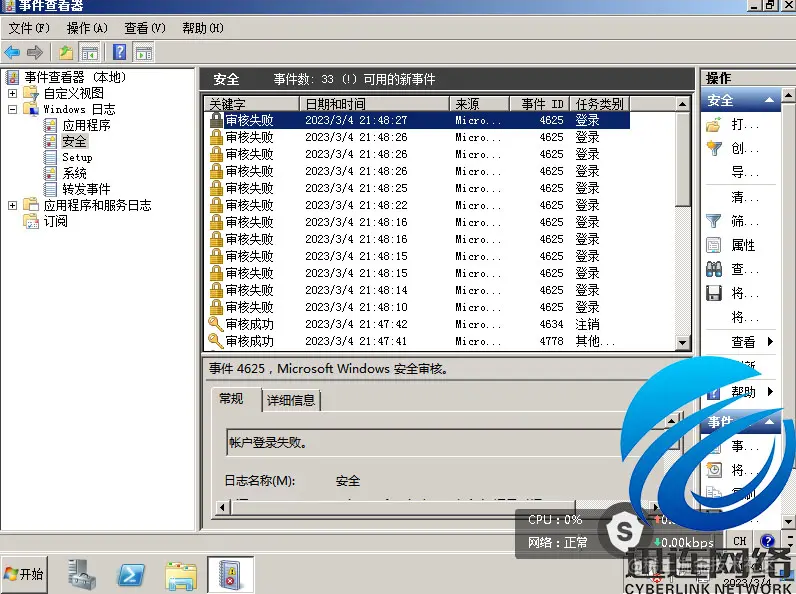796x594 pixels.
Task: Open the log properties icon (属性)
Action: (714, 245)
